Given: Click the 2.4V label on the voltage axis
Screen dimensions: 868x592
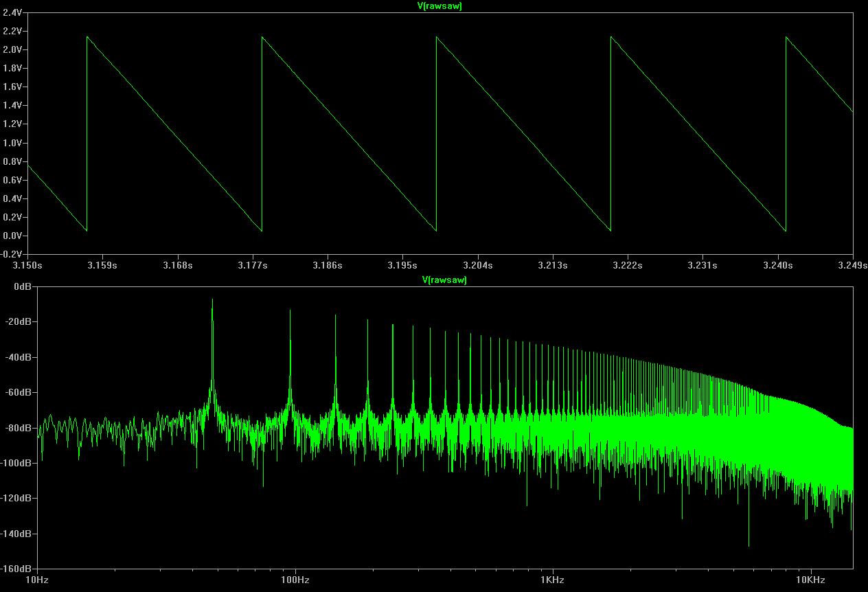Looking at the screenshot, I should click(12, 12).
